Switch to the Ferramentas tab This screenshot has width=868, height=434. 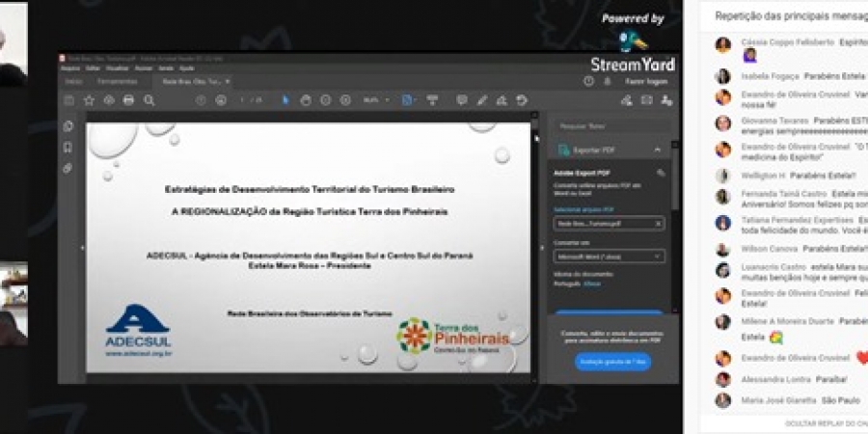(118, 81)
